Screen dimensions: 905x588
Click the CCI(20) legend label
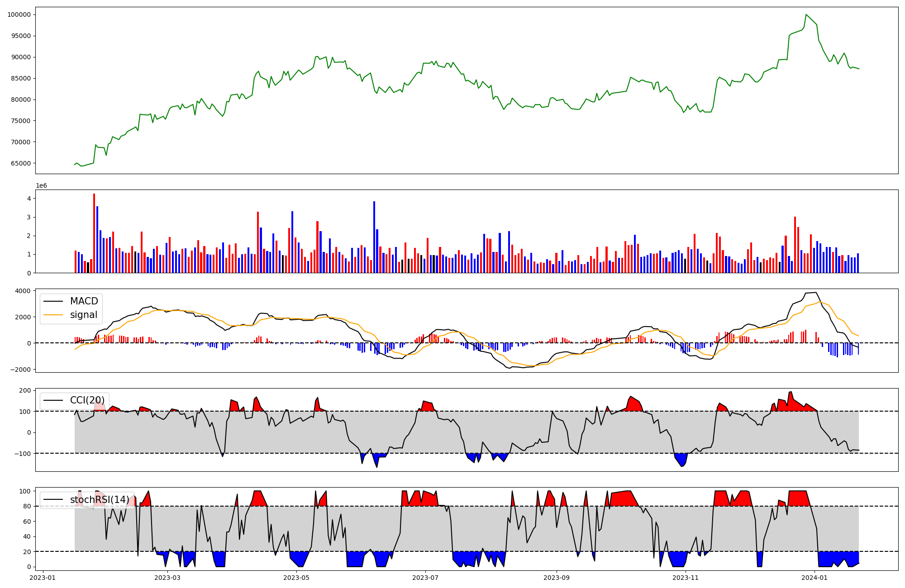pyautogui.click(x=87, y=400)
